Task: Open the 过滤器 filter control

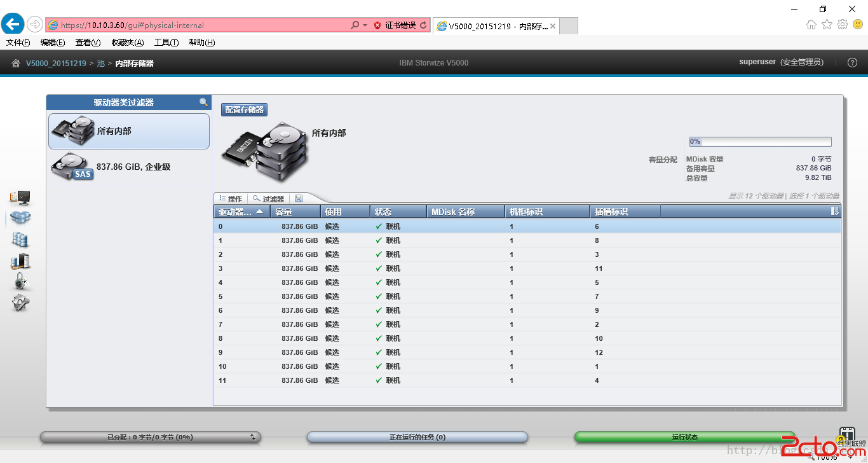Action: tap(268, 198)
